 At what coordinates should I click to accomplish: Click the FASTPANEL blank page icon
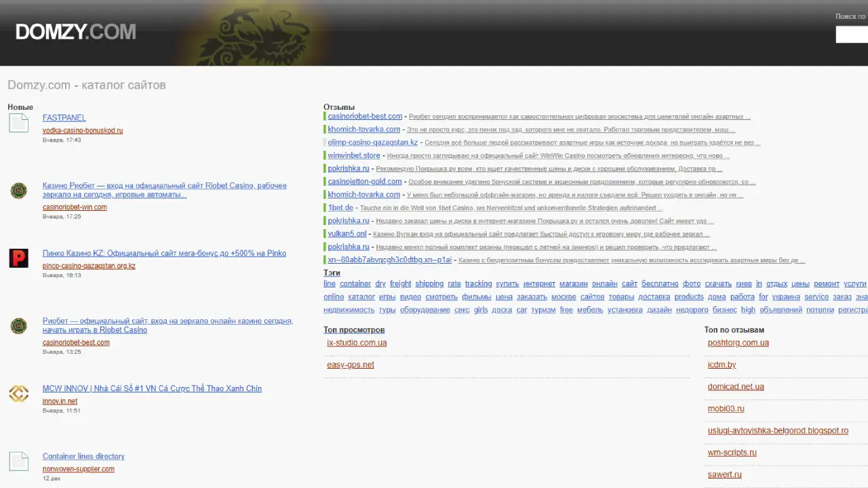(x=18, y=123)
